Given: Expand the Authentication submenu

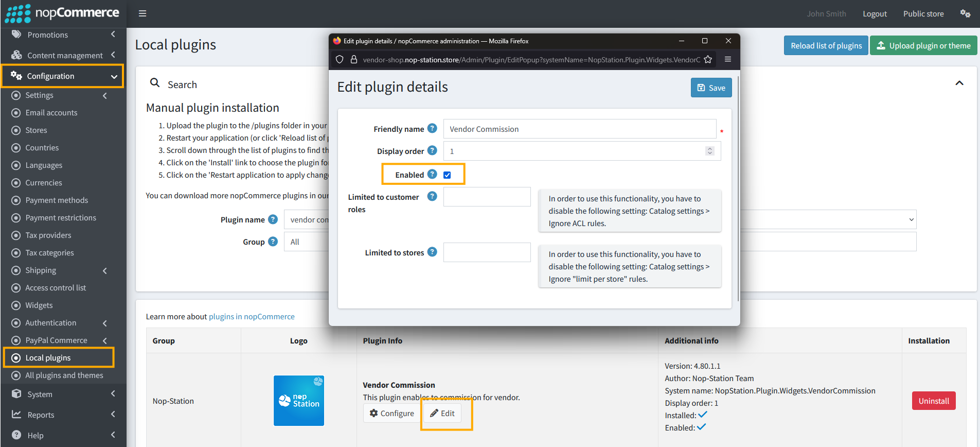Looking at the screenshot, I should point(105,323).
